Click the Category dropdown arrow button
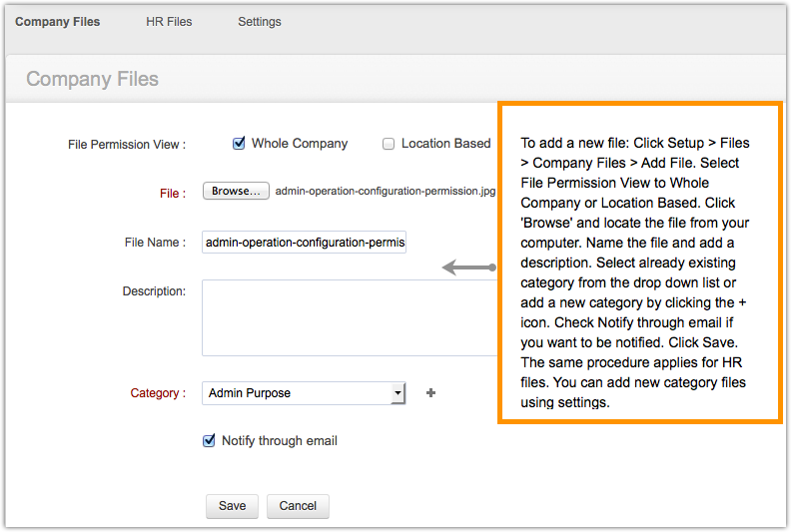791x532 pixels. pos(397,393)
